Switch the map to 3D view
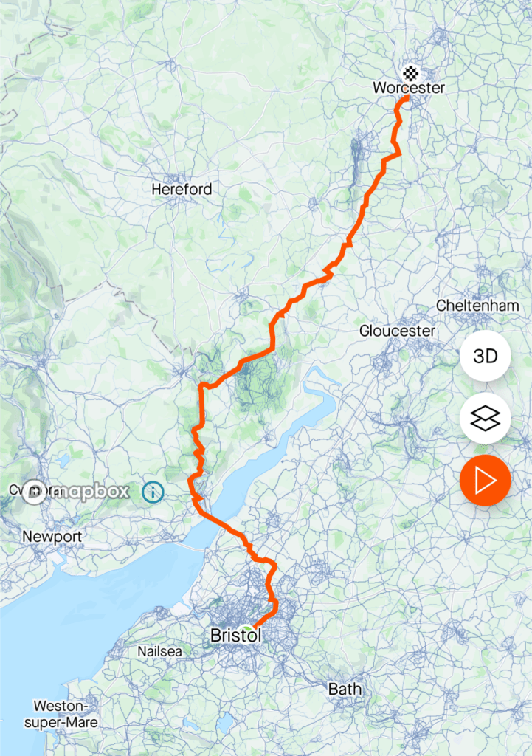The image size is (532, 756). (x=485, y=356)
